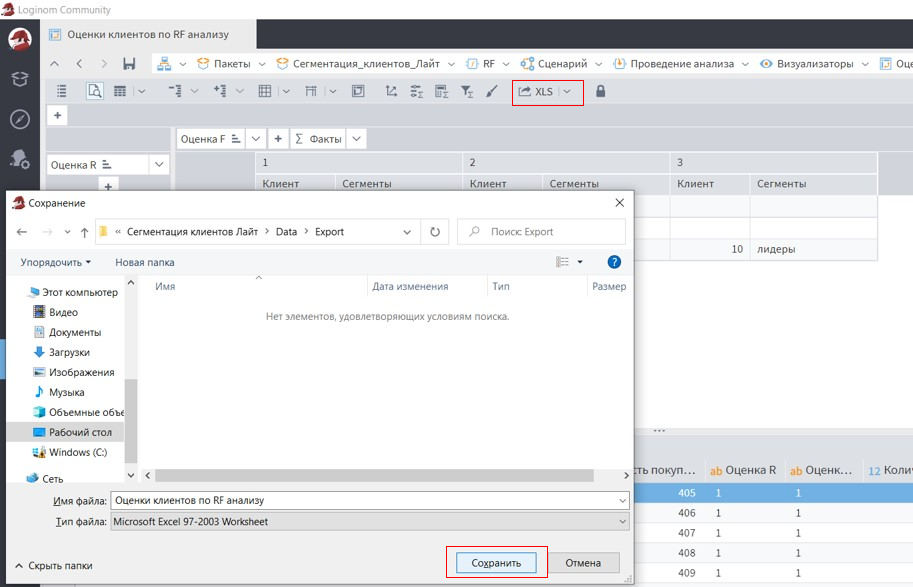Click the Оценка R column header in bottom table
913x587 pixels.
click(x=743, y=471)
